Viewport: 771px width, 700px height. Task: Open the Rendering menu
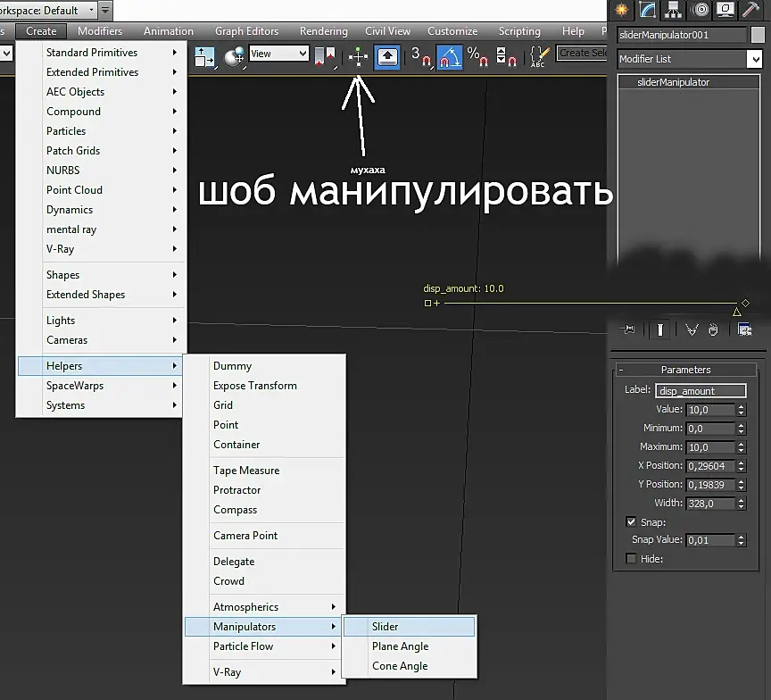(x=323, y=31)
